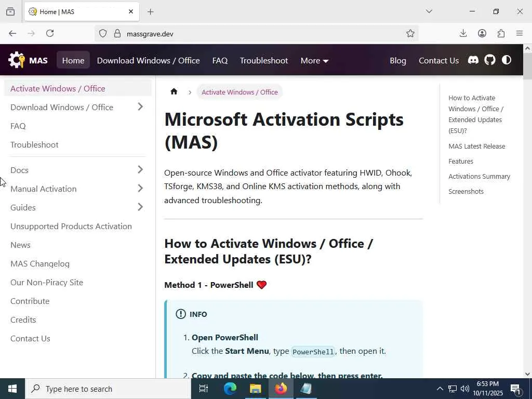Viewport: 532px width, 399px height.
Task: Open the Windows Start button
Action: tap(12, 389)
